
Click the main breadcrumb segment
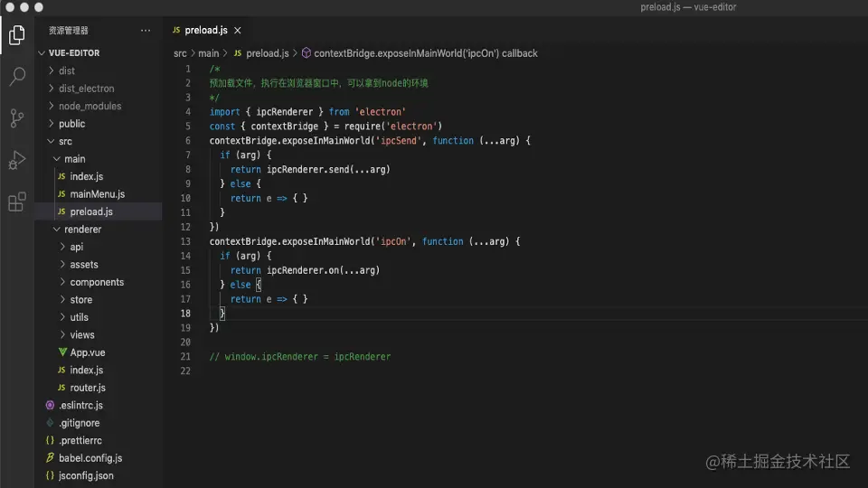click(x=209, y=53)
